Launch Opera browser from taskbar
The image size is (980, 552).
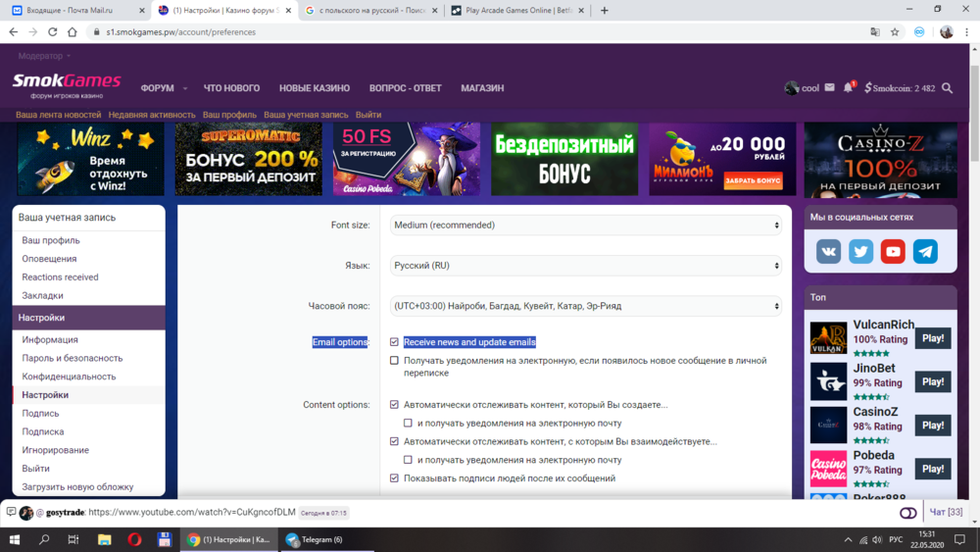click(x=134, y=539)
